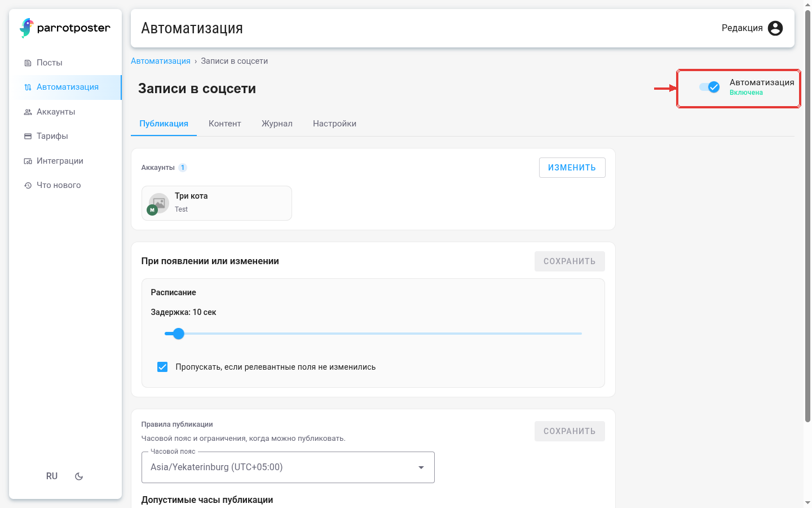Click the Включена status text
The image size is (812, 508).
tap(746, 93)
